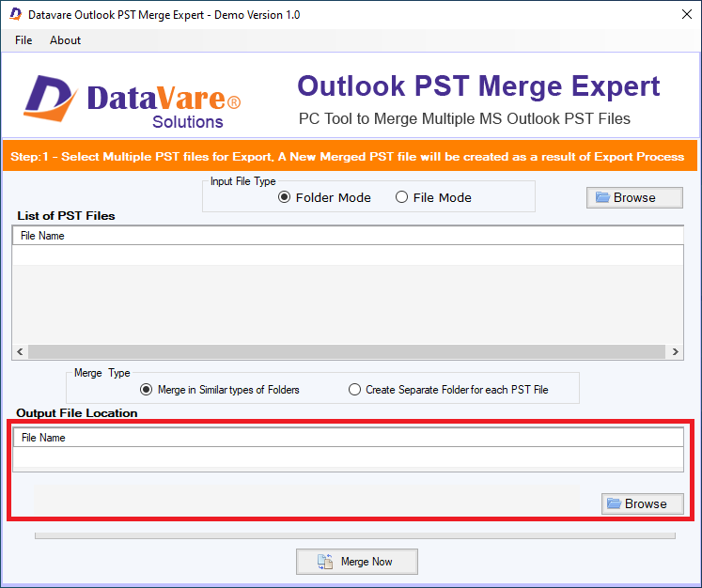The width and height of the screenshot is (702, 588).
Task: Click the Merge Now button
Action: pyautogui.click(x=357, y=562)
